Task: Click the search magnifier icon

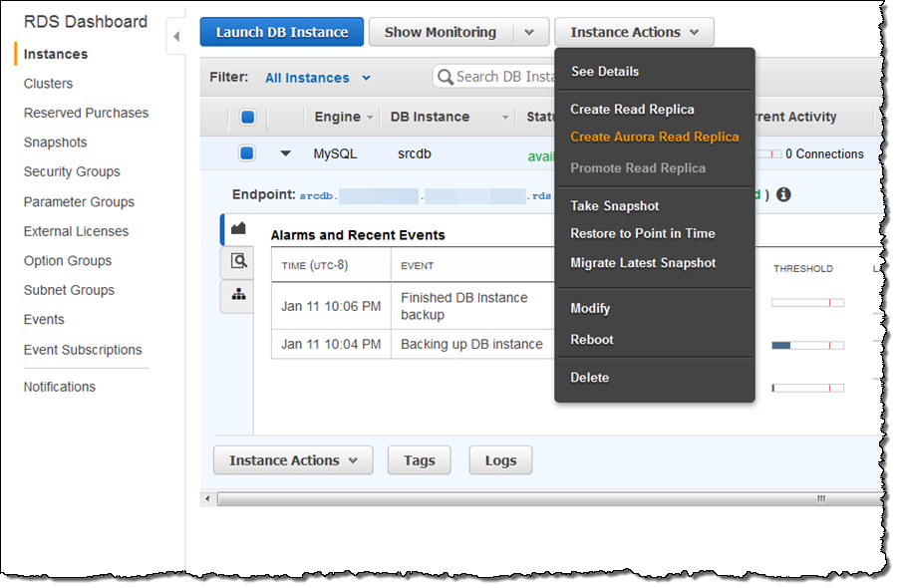Action: [445, 77]
